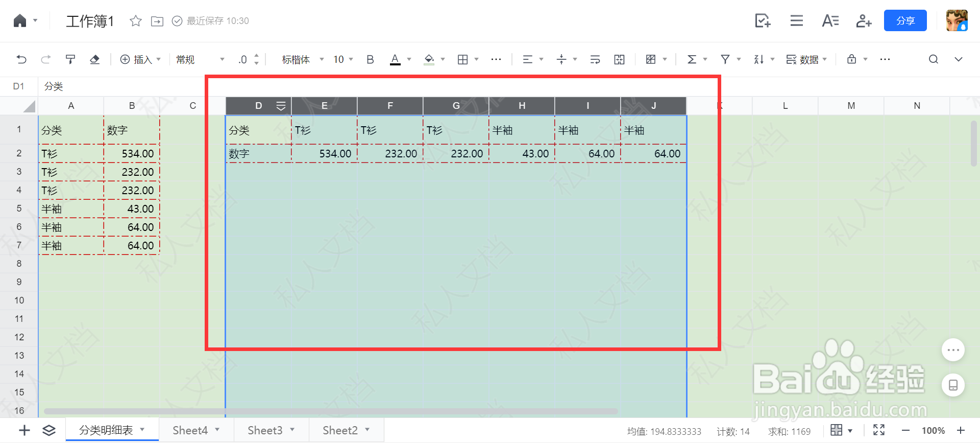
Task: Star the workbook as favorite
Action: [135, 21]
